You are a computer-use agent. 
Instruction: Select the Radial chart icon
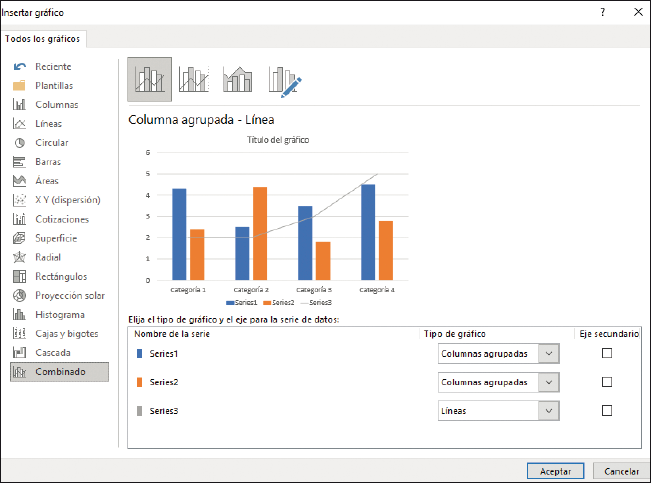tap(19, 257)
